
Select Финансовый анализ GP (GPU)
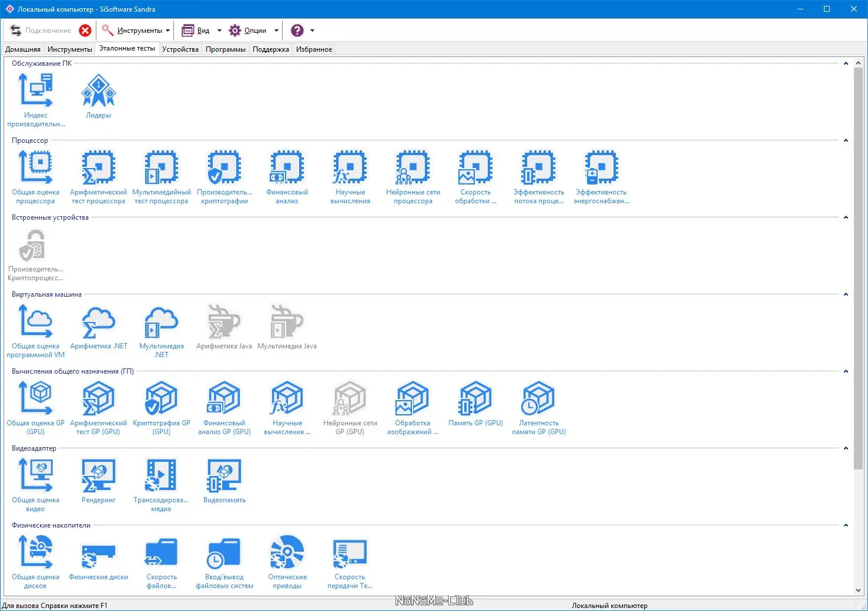coord(224,408)
